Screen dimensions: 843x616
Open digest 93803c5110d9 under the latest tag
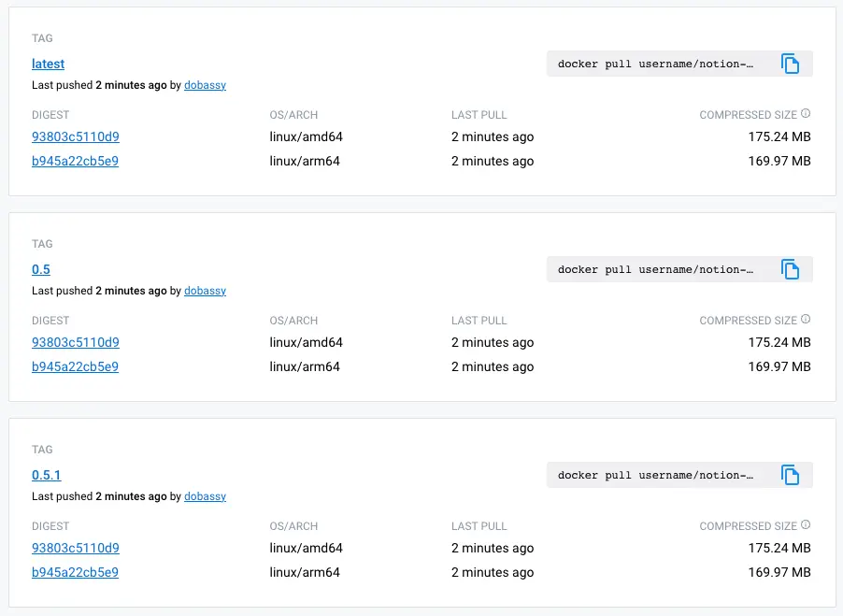click(75, 136)
